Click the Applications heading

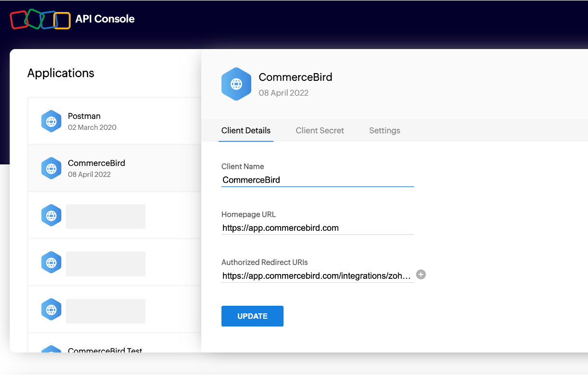coord(61,73)
